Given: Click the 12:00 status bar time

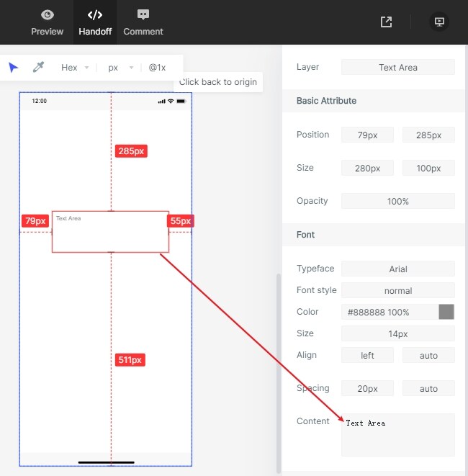Looking at the screenshot, I should click(x=40, y=101).
